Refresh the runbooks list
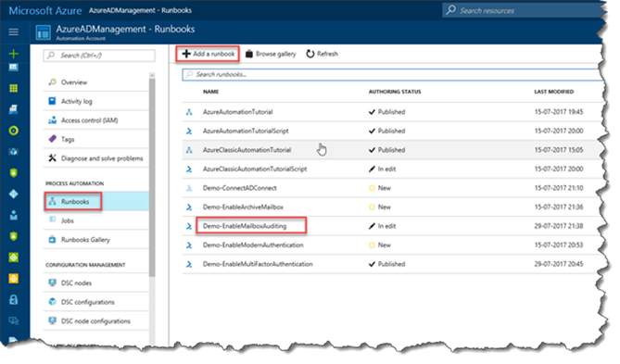 [x=323, y=54]
